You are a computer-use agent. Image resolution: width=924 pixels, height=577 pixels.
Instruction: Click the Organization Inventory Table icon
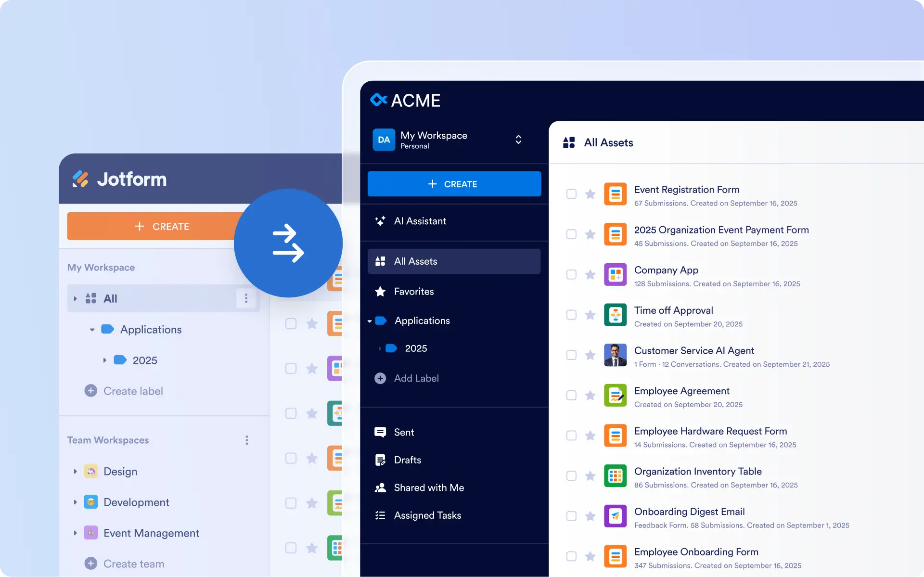point(615,476)
